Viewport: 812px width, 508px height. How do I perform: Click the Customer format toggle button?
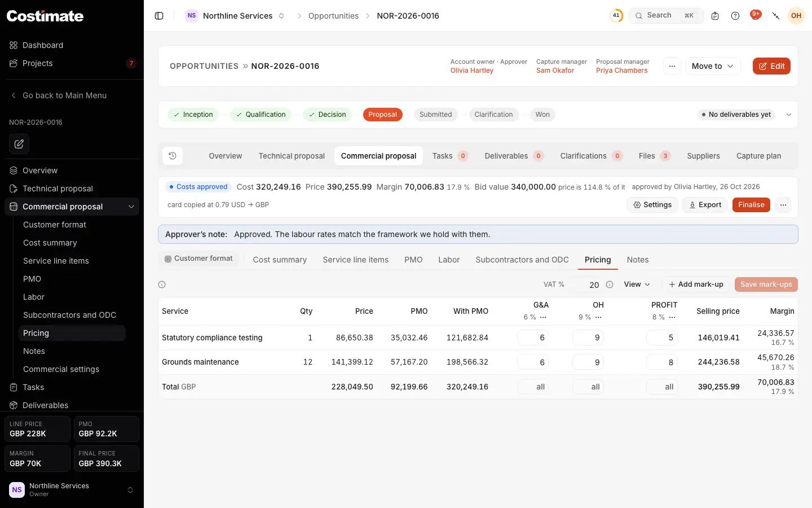198,259
